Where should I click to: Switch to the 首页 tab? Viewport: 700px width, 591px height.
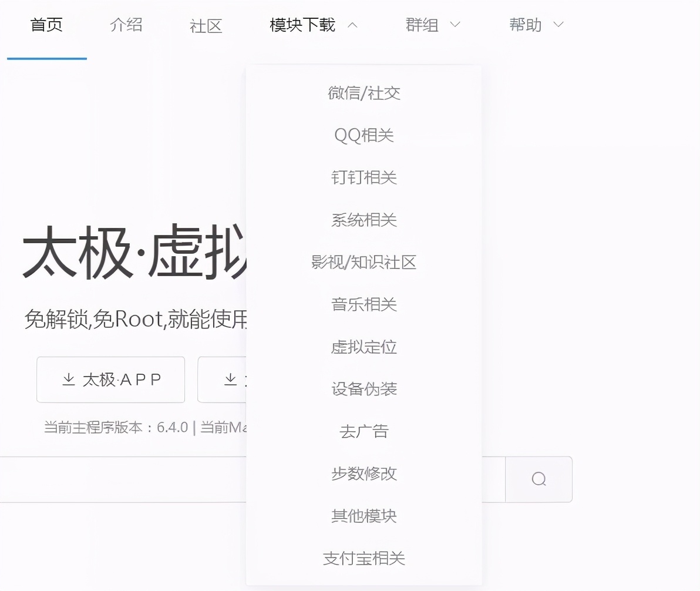click(x=46, y=25)
